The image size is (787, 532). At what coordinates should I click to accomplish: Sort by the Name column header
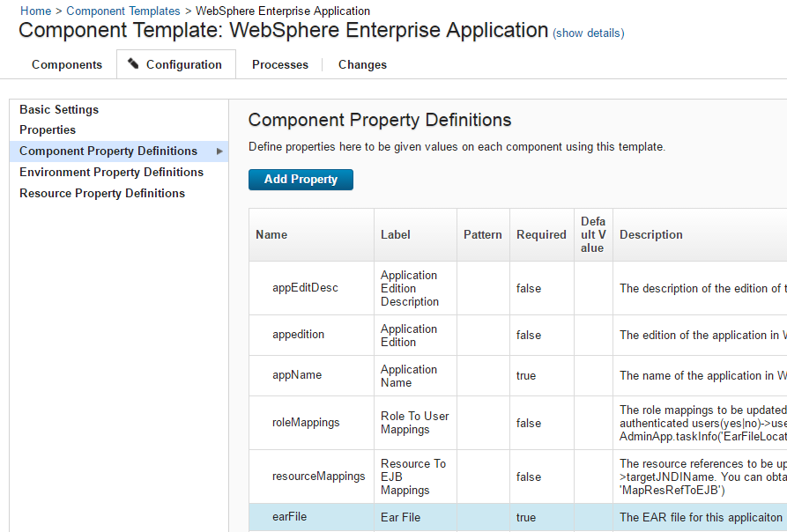point(271,235)
